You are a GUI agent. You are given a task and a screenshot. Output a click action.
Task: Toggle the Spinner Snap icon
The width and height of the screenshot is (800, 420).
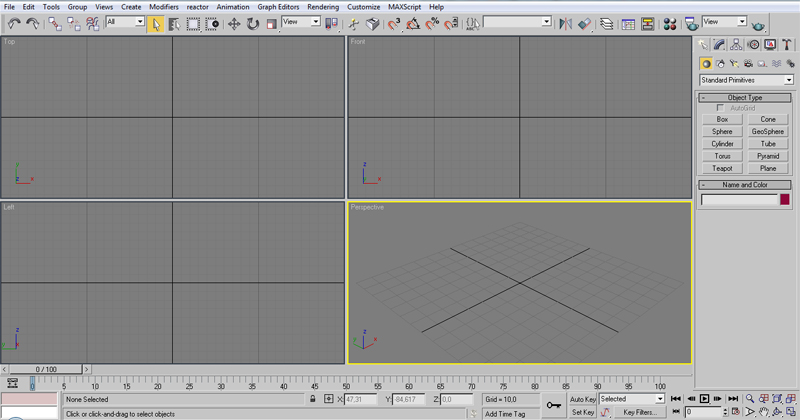coord(451,24)
